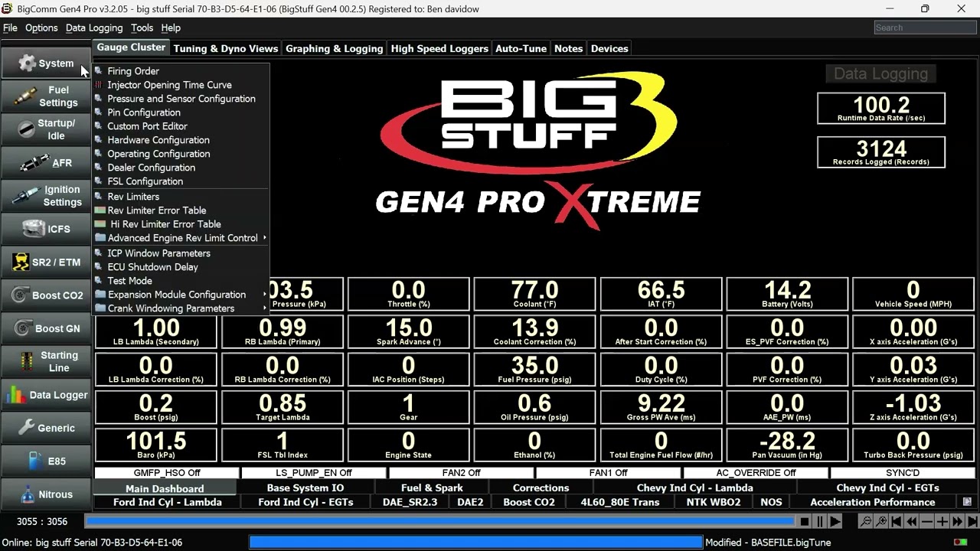Open ICP Window Parameters
This screenshot has width=980, height=551.
[x=181, y=253]
